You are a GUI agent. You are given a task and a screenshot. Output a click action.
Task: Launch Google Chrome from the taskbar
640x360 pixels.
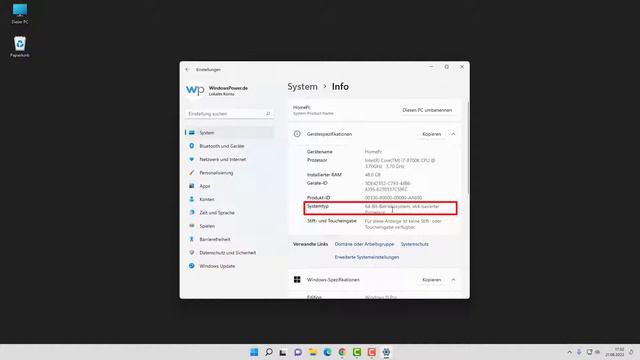click(x=342, y=352)
